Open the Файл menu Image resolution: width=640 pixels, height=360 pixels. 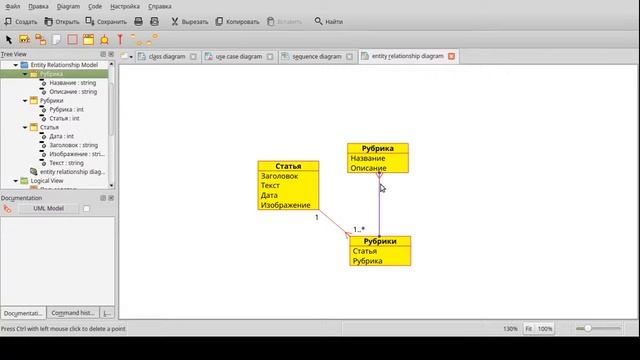click(x=13, y=7)
